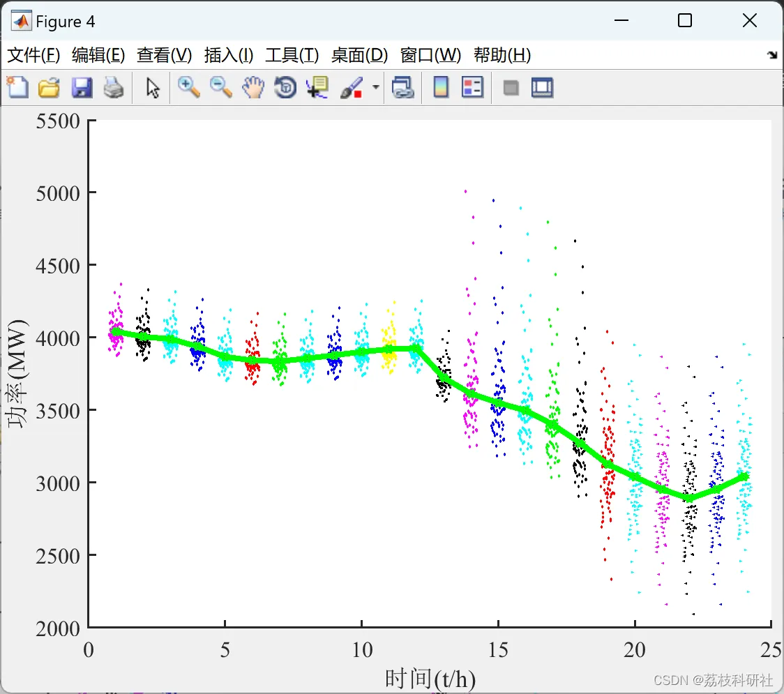Open the 窗口(W) menu
784x694 pixels.
point(430,55)
